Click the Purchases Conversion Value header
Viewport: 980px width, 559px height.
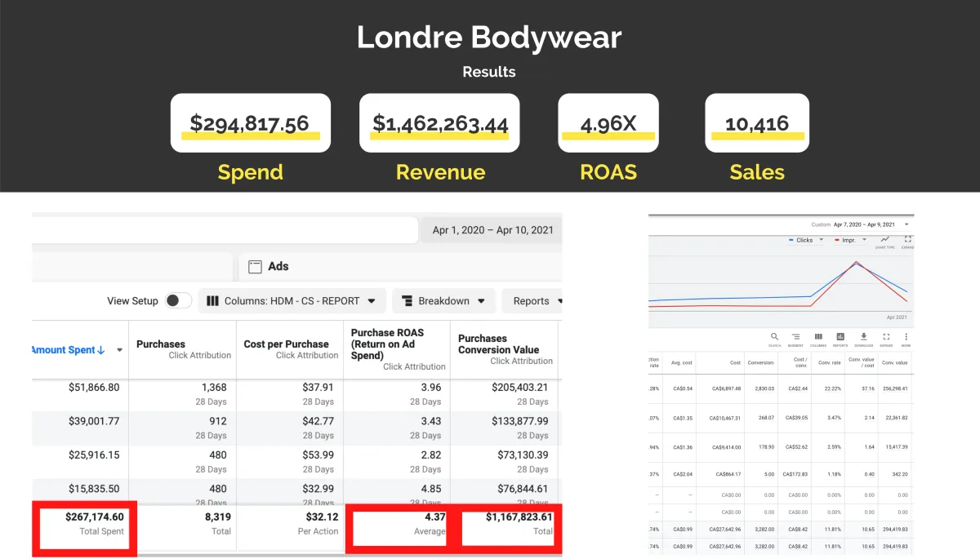click(504, 349)
